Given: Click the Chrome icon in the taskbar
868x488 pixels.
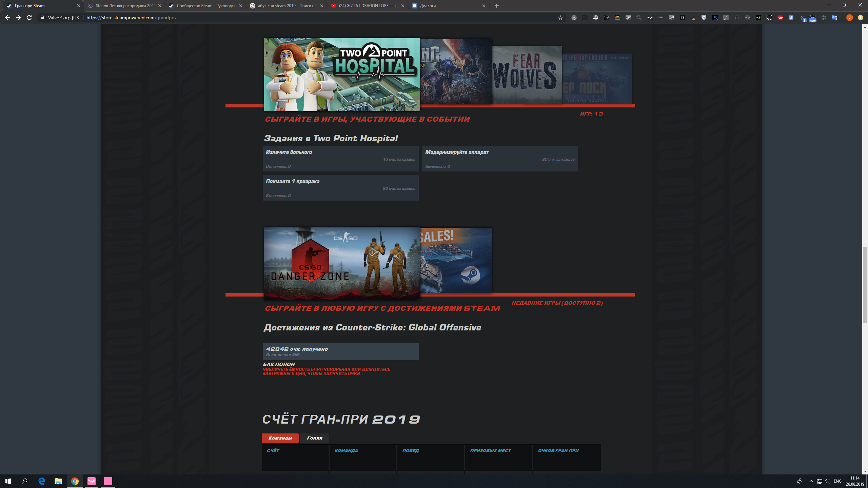Looking at the screenshot, I should click(x=75, y=481).
